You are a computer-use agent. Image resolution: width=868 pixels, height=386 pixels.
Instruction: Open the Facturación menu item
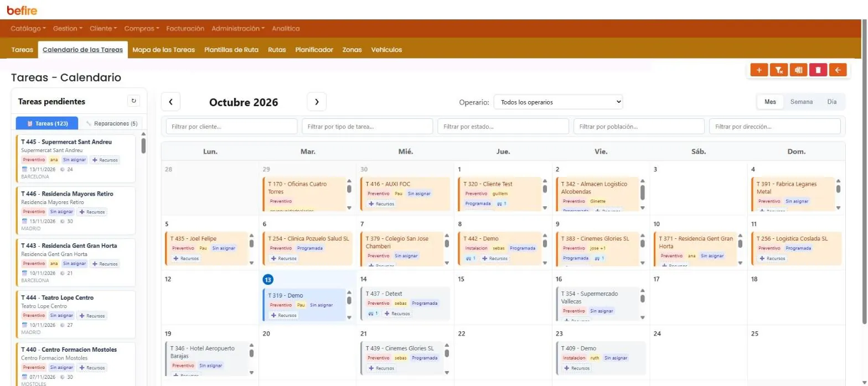click(185, 28)
